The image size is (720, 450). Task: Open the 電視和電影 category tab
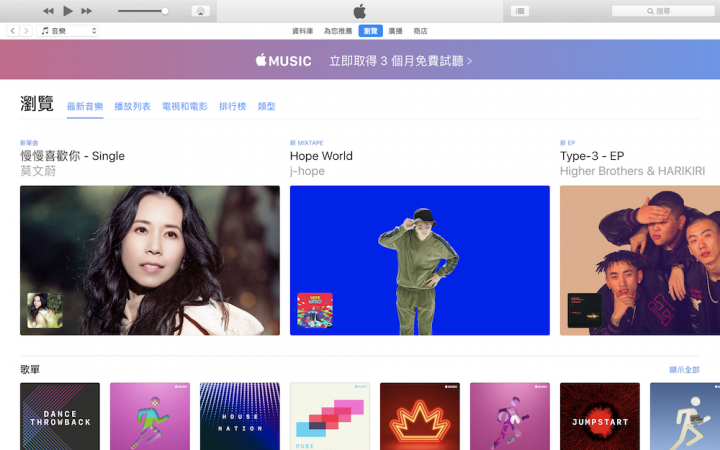point(185,107)
